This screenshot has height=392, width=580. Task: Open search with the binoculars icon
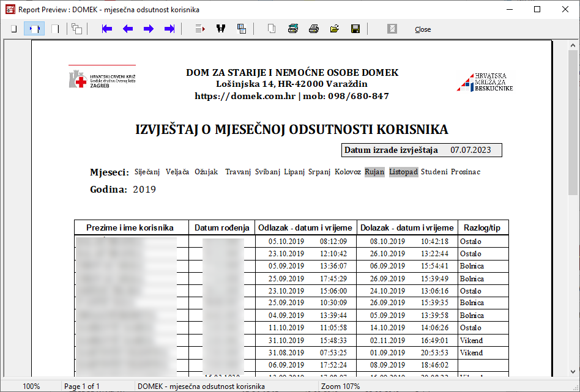click(x=221, y=29)
